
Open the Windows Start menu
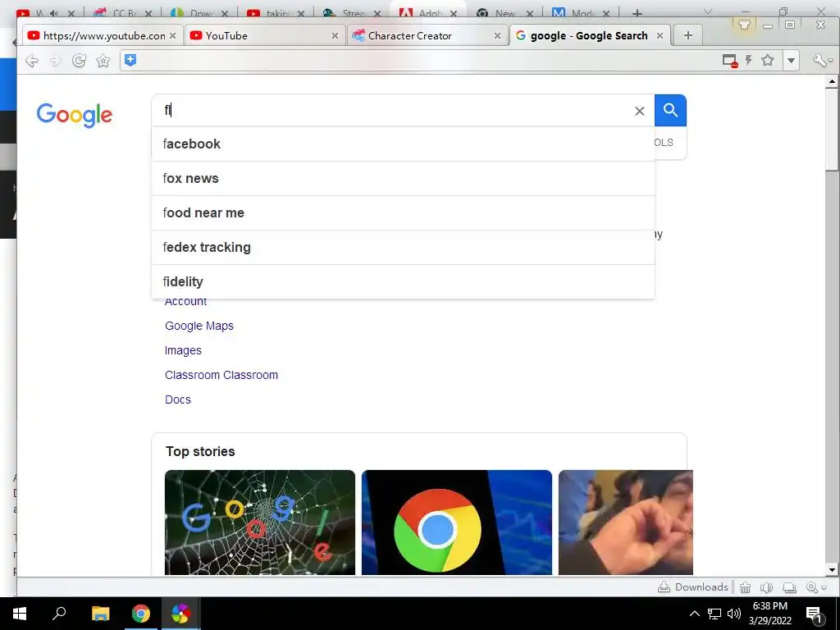[x=20, y=614]
